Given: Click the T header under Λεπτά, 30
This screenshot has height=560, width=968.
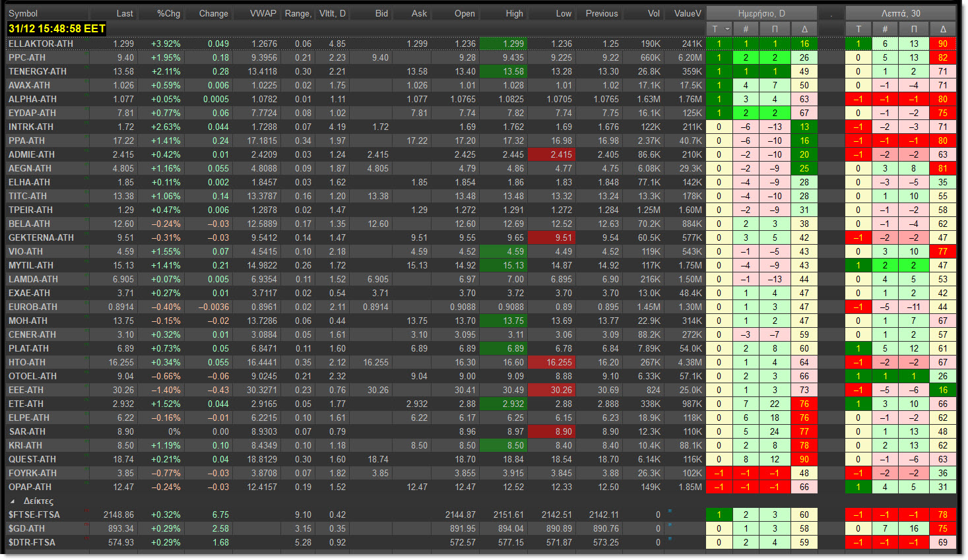Looking at the screenshot, I should coord(858,29).
